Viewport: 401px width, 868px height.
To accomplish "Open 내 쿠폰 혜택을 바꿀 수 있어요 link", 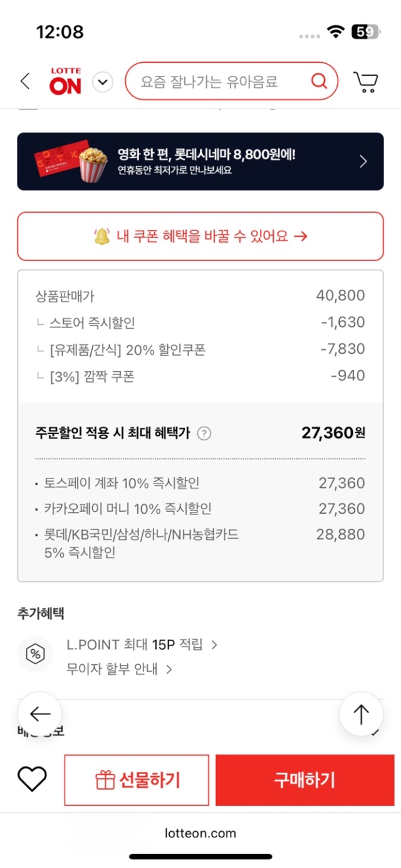I will click(x=200, y=236).
